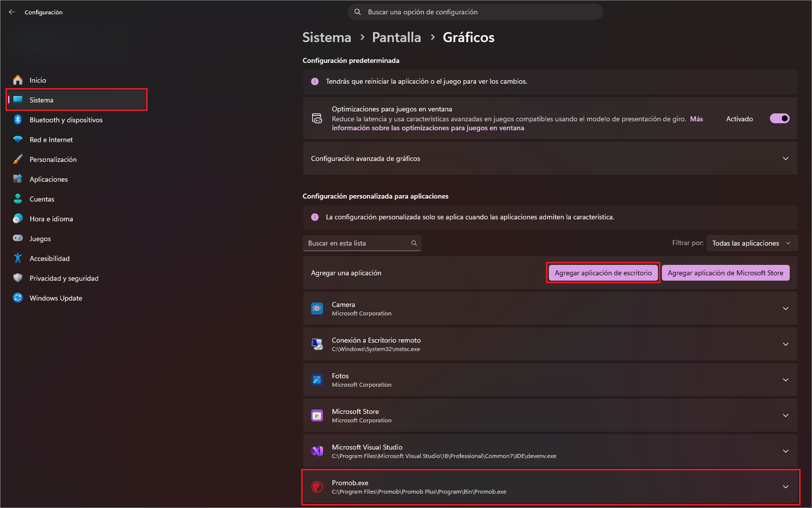Click the Conexión a Escritorio remoto icon
Screen dimensions: 812x508
(317, 344)
